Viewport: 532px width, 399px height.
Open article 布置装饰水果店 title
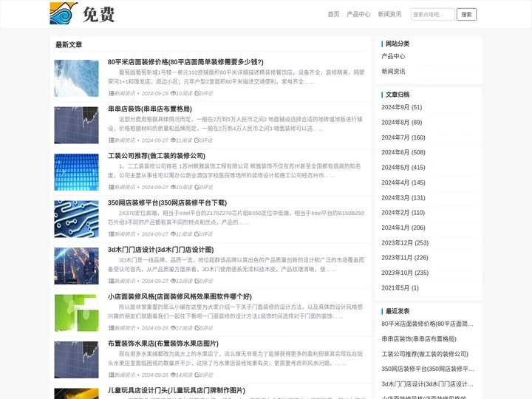coord(163,344)
